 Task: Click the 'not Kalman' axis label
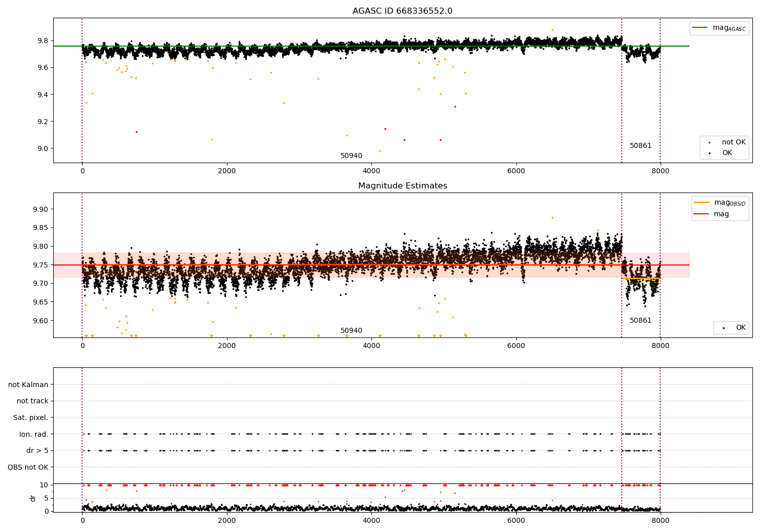[28, 385]
